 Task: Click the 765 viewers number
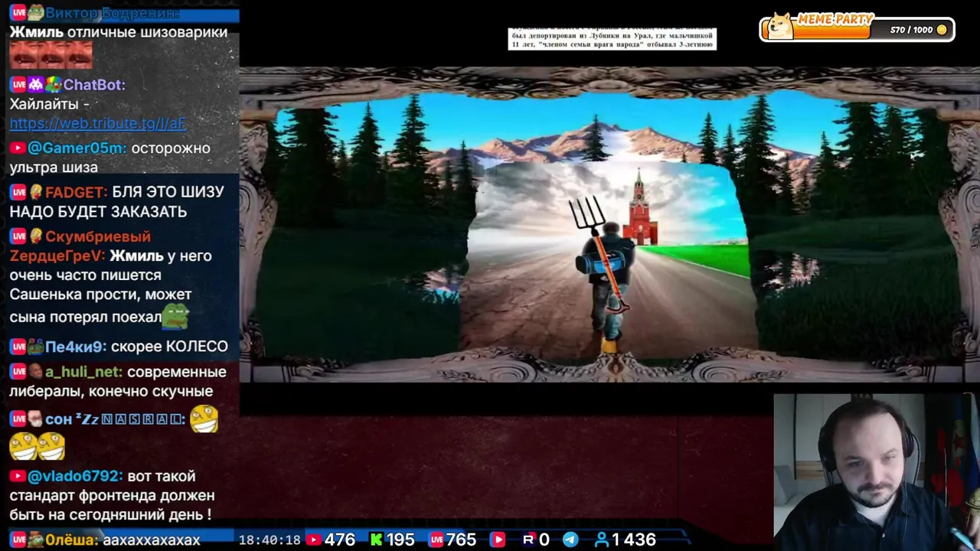coord(462,540)
